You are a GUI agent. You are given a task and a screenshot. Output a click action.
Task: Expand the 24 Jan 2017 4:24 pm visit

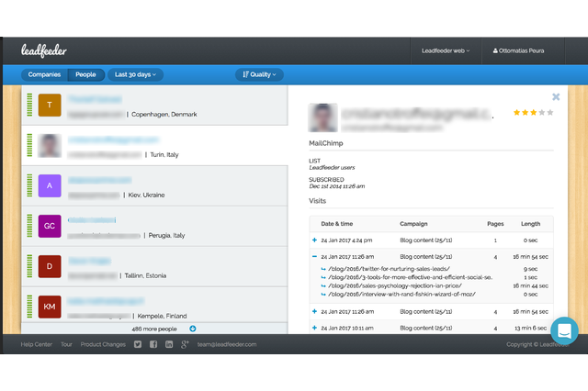pyautogui.click(x=314, y=240)
